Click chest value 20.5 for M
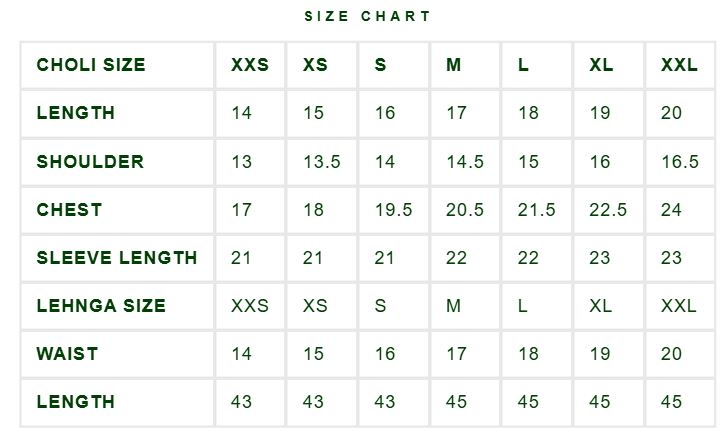Screen dimensions: 728x441 [465, 209]
